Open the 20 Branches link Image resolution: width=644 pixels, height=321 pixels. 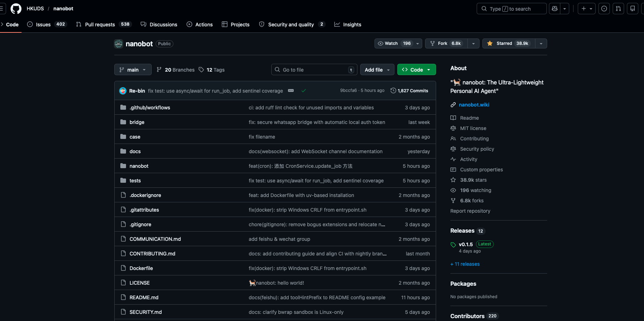coord(176,70)
